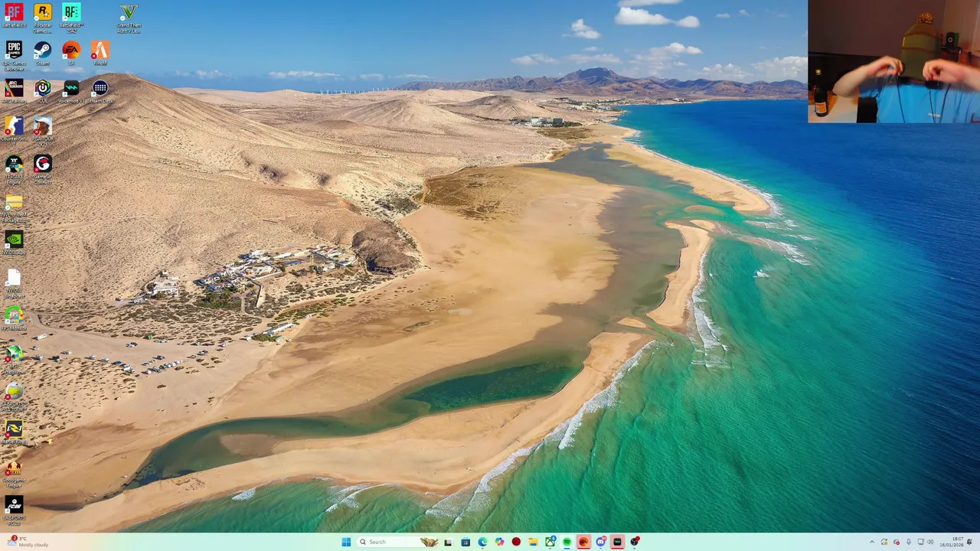Open the Battlefield 6 desktop shortcut
This screenshot has width=980, height=551.
[x=14, y=17]
